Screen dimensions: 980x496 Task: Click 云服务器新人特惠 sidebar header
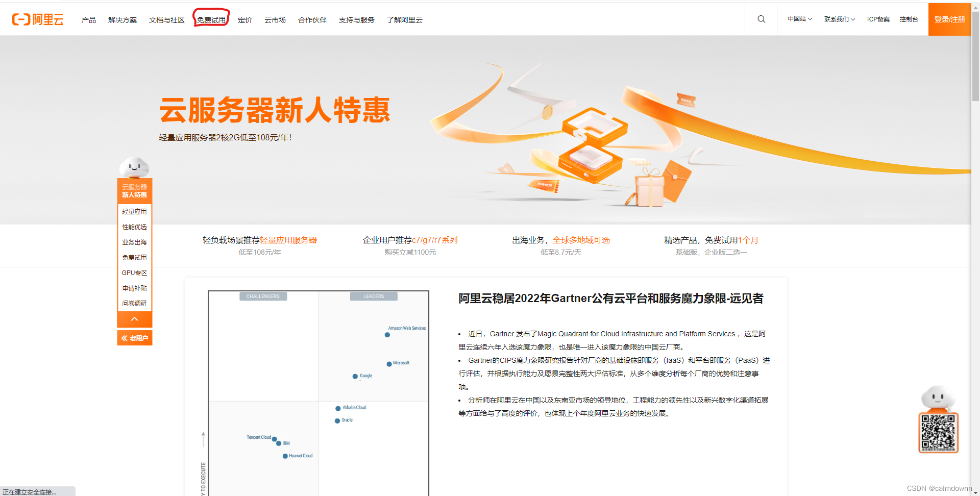click(134, 191)
